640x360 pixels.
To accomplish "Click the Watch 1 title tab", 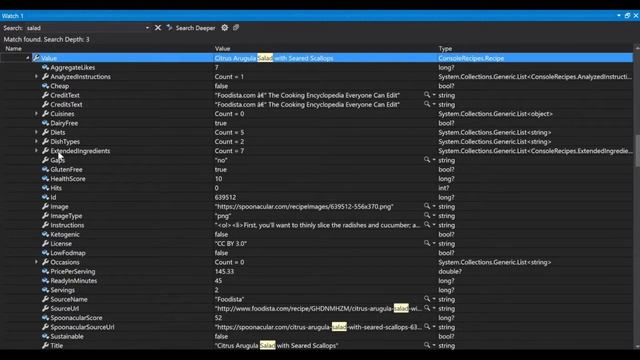I will point(13,16).
